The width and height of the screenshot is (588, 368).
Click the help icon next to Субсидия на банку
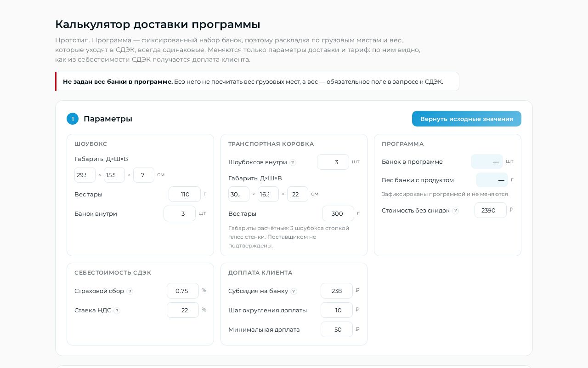tap(294, 291)
